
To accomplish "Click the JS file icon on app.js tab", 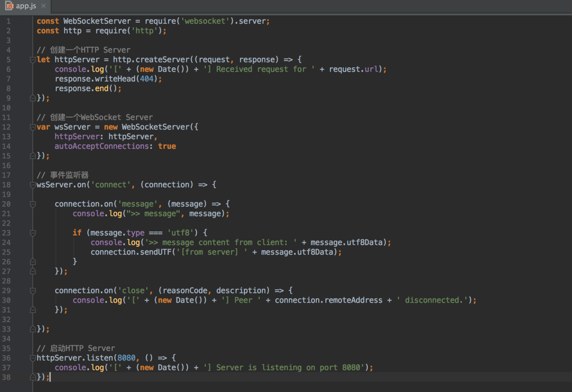I will coord(9,6).
